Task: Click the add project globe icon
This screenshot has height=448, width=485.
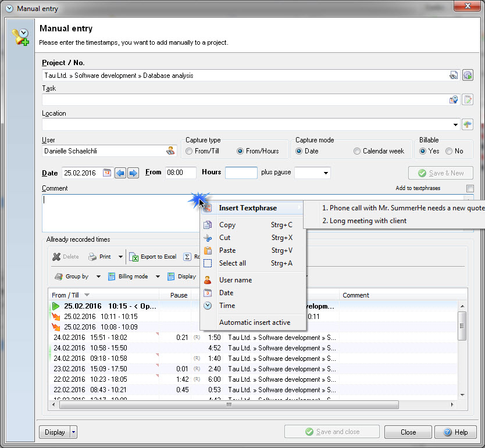Action: point(468,76)
